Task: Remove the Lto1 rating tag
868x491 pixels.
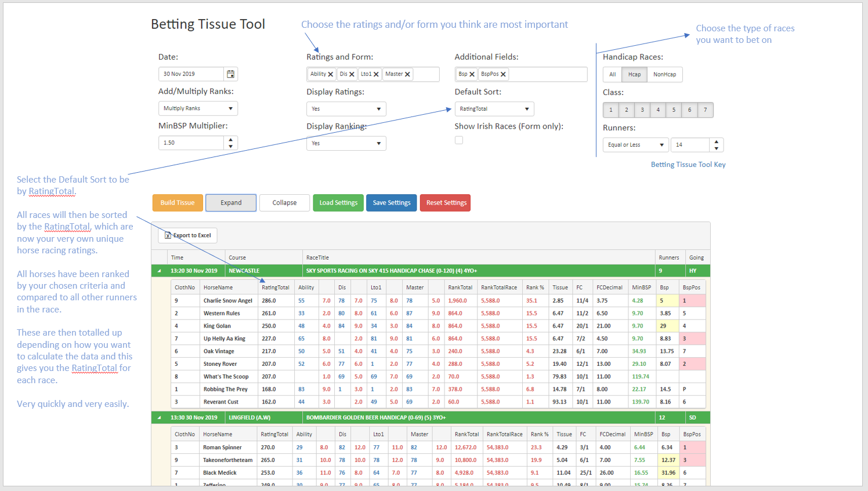Action: click(377, 74)
